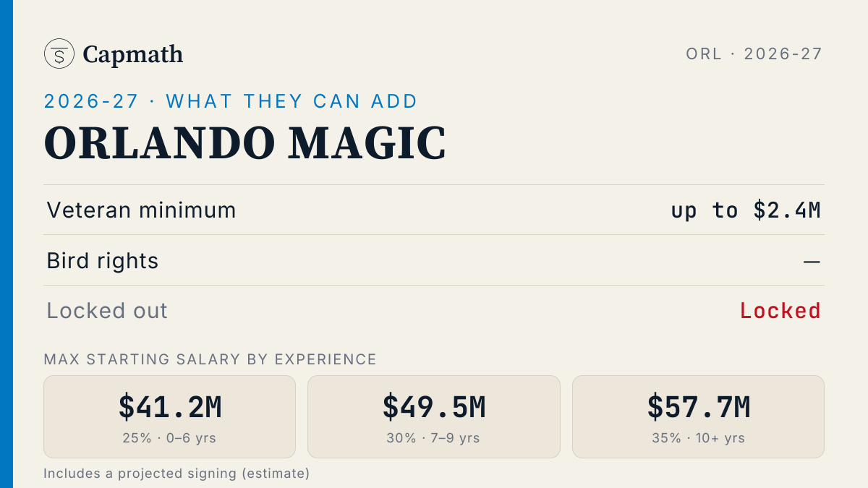Click the projected signing estimate footnote
This screenshot has width=868, height=488.
[x=176, y=474]
